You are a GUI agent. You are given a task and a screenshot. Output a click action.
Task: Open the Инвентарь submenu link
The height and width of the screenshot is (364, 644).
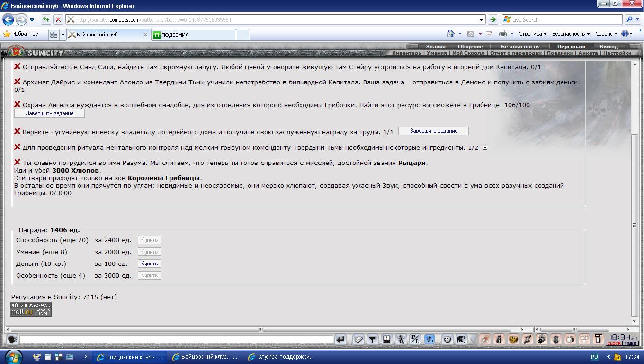(x=406, y=53)
